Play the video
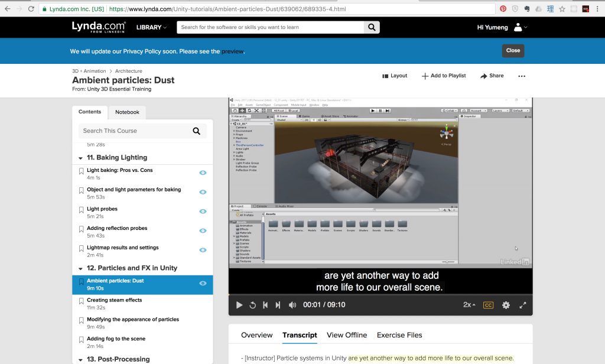This screenshot has width=605, height=364. tap(239, 305)
